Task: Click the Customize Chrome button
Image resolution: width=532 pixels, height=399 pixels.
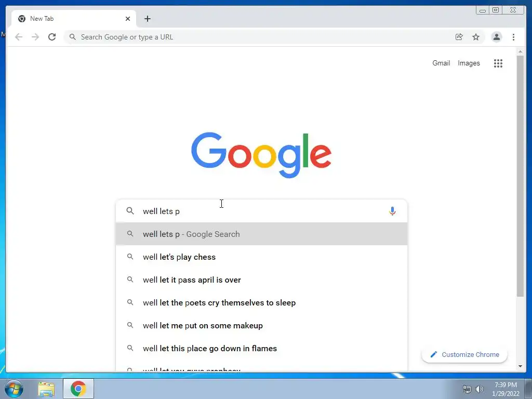Action: pos(464,354)
